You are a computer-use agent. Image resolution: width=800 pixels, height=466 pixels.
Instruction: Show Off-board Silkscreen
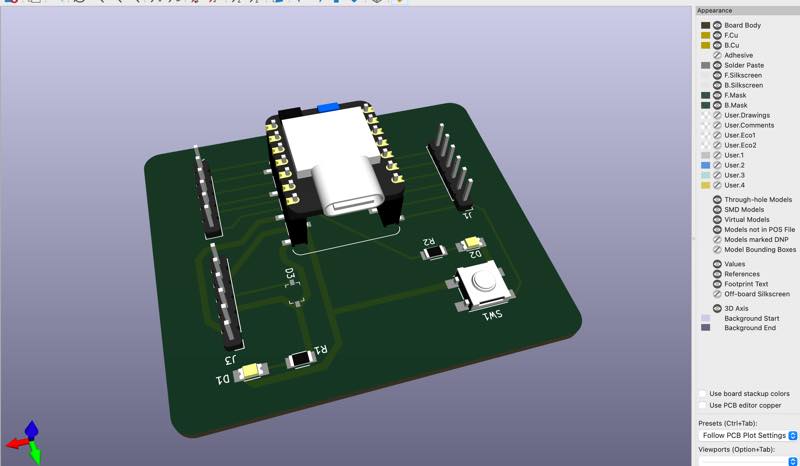(717, 294)
